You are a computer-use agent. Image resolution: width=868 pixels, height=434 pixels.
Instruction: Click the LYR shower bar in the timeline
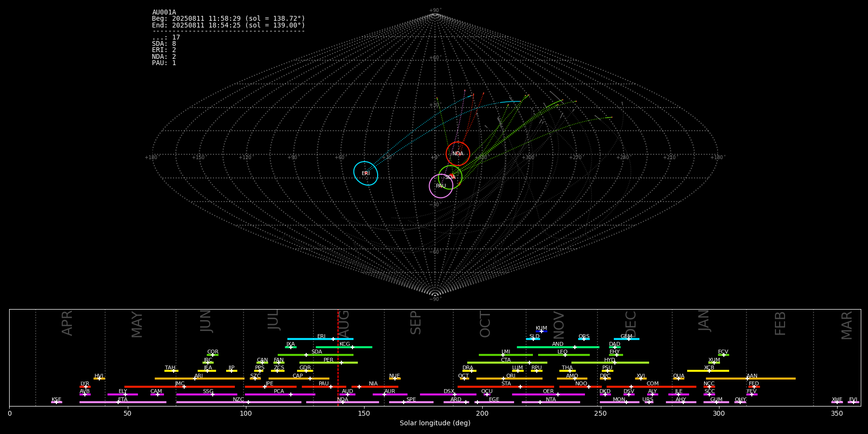85,386
